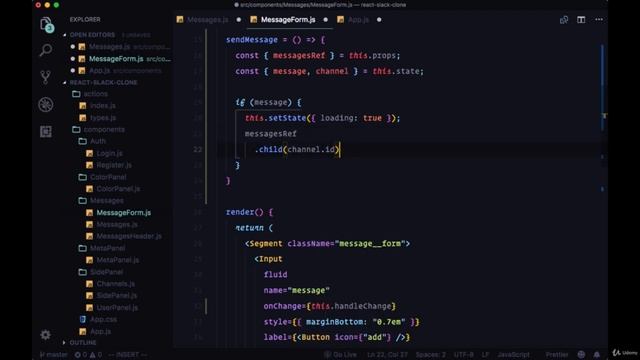Open MessagesHeader.js file
Screen dimensions: 640x360
click(x=129, y=236)
